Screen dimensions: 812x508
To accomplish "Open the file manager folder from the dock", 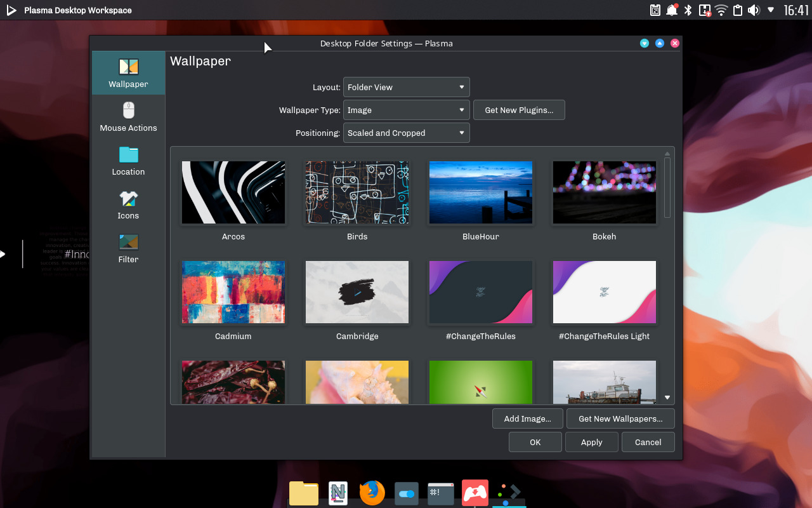I will (x=303, y=493).
